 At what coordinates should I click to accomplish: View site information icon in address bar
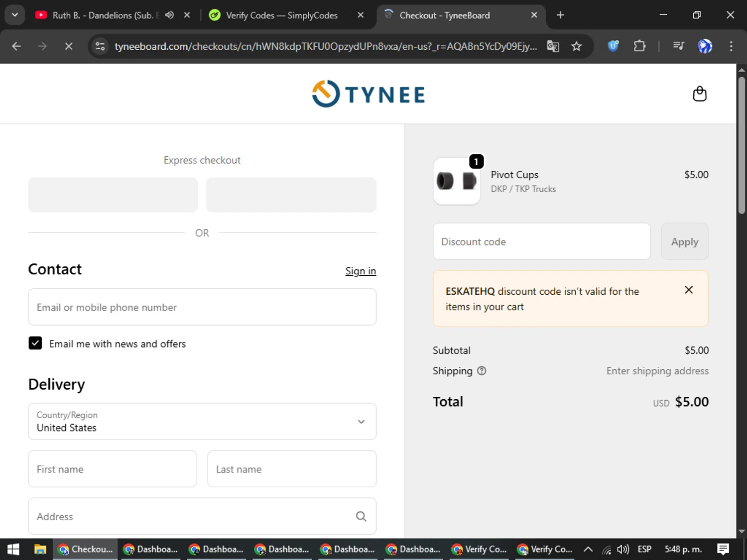point(100,46)
